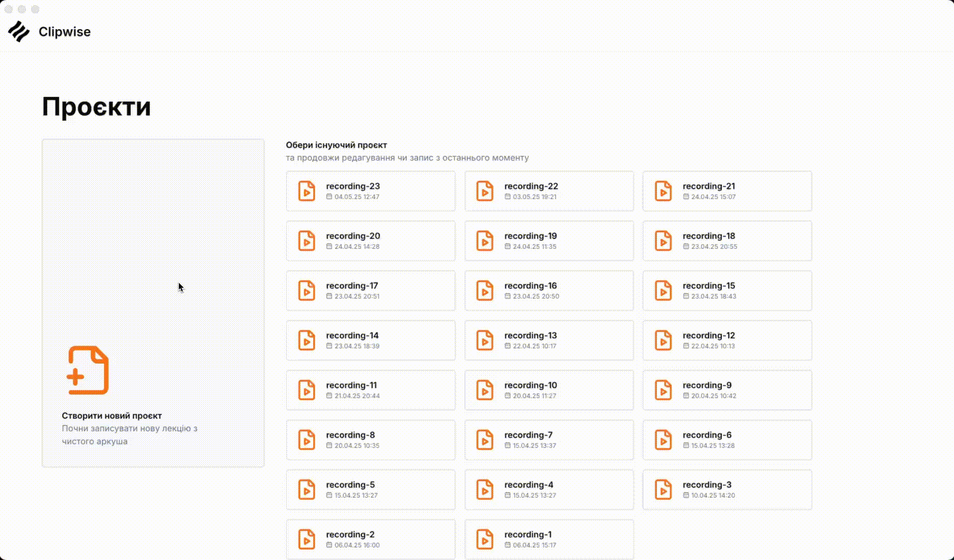Viewport: 954px width, 560px height.
Task: Select the recording-19 project name
Action: (x=530, y=236)
